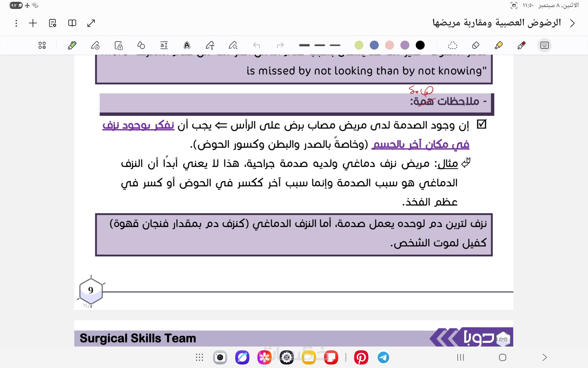Open the shapes tool

[141, 45]
